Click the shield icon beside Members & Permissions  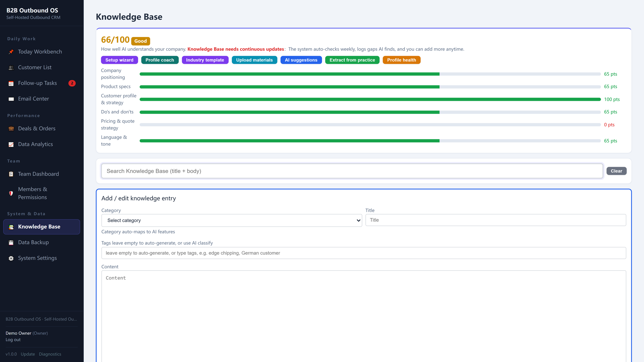point(11,193)
